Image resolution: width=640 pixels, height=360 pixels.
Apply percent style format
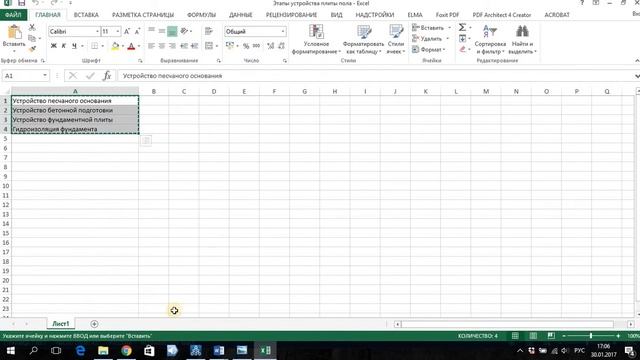pyautogui.click(x=246, y=46)
